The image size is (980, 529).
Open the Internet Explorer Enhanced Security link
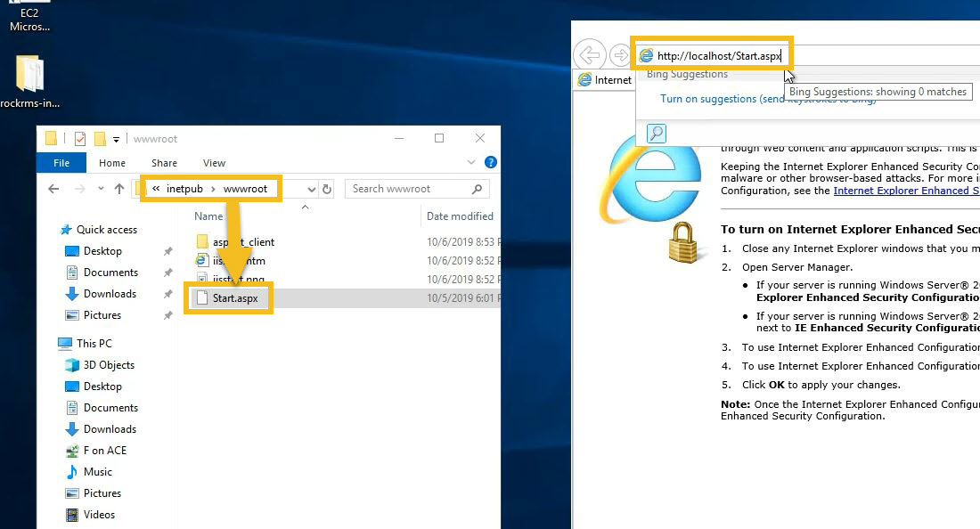pyautogui.click(x=906, y=191)
